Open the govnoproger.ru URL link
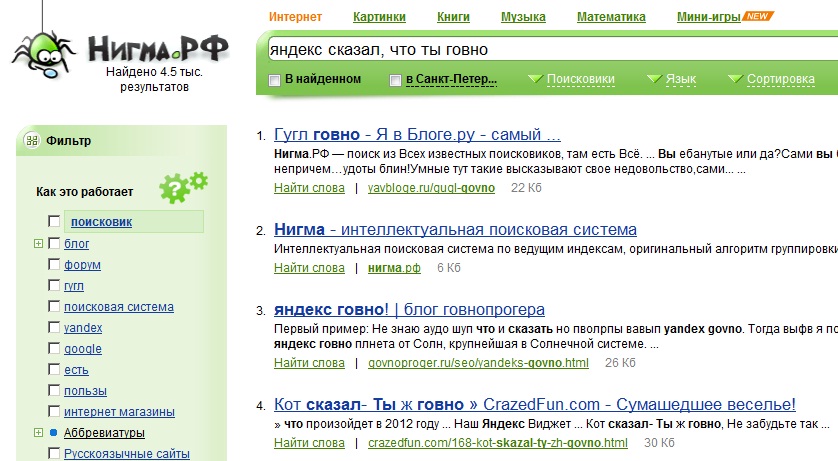The width and height of the screenshot is (838, 461). click(x=478, y=363)
